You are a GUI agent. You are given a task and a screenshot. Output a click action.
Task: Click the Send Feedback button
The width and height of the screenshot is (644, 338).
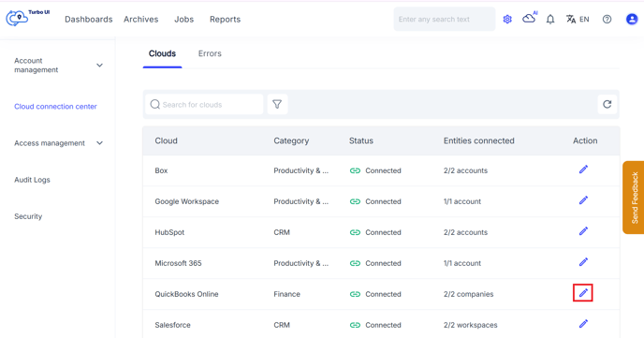tap(634, 198)
